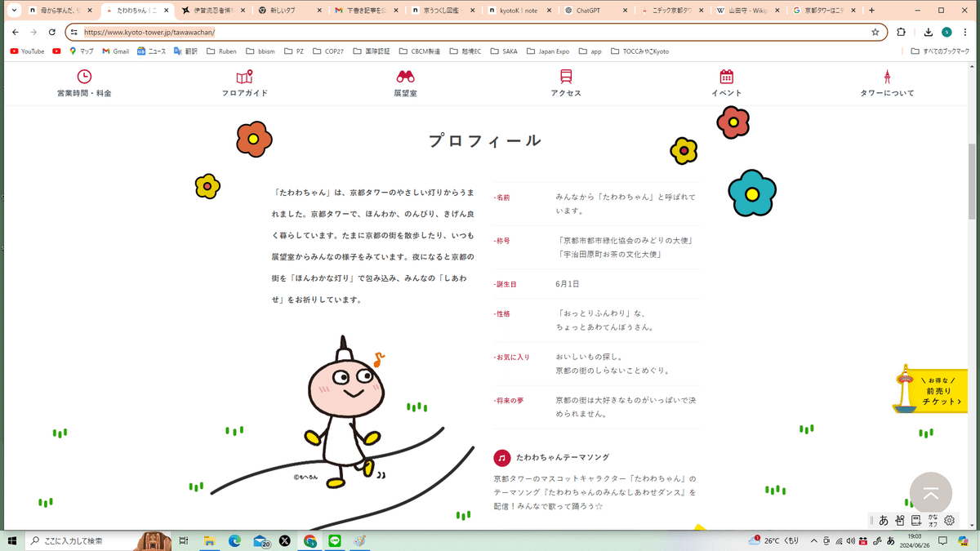Open File Explorer from taskbar

click(209, 540)
